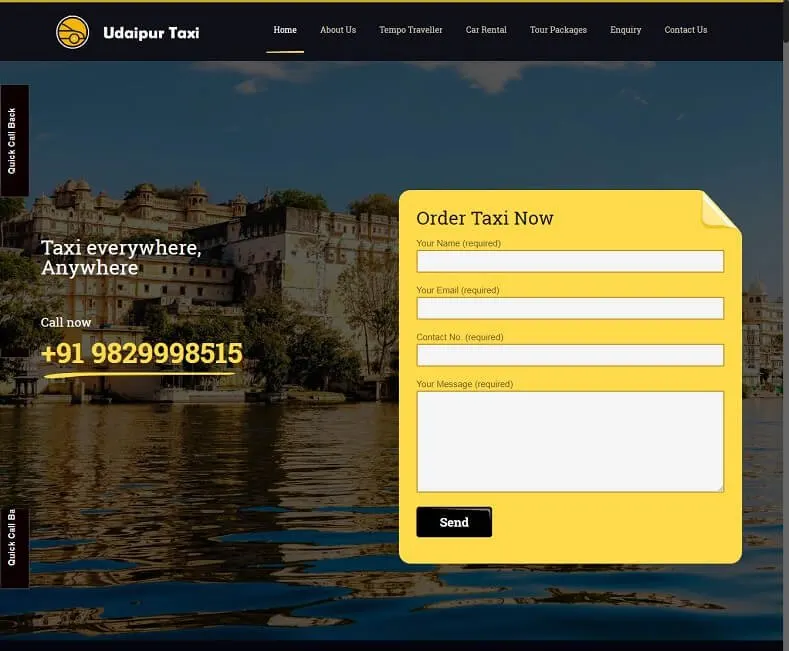Click the Your Message text area
789x651 pixels.
pyautogui.click(x=570, y=441)
